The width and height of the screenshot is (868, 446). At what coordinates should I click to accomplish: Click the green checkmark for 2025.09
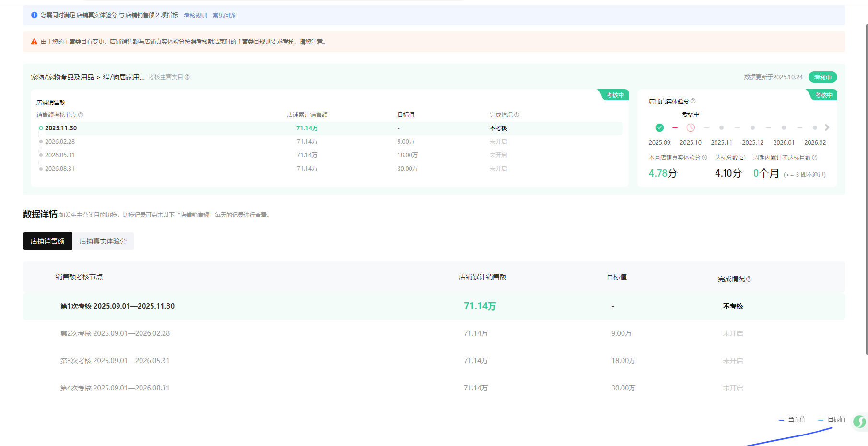[659, 127]
